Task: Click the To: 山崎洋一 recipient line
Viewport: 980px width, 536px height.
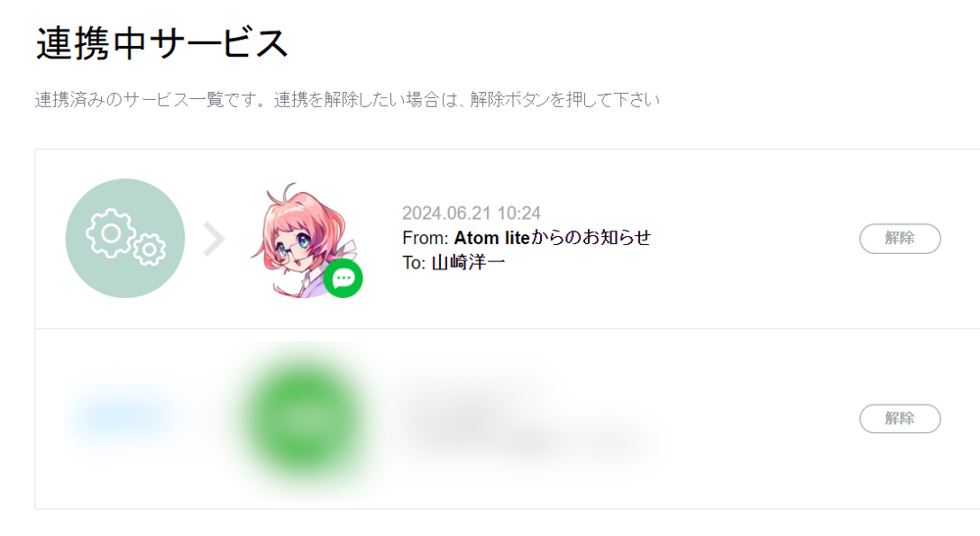Action: pyautogui.click(x=454, y=263)
